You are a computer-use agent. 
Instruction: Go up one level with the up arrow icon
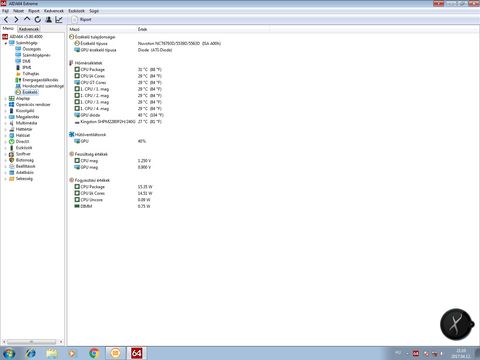[27, 19]
